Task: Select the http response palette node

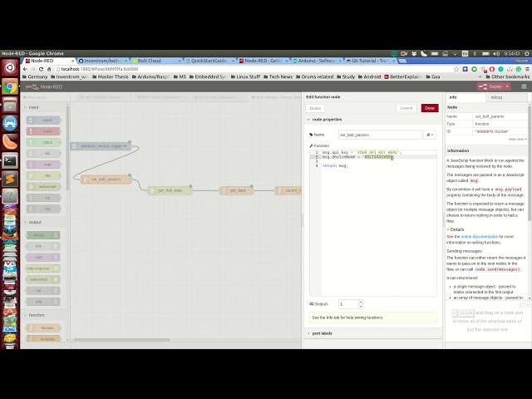Action: coord(43,268)
